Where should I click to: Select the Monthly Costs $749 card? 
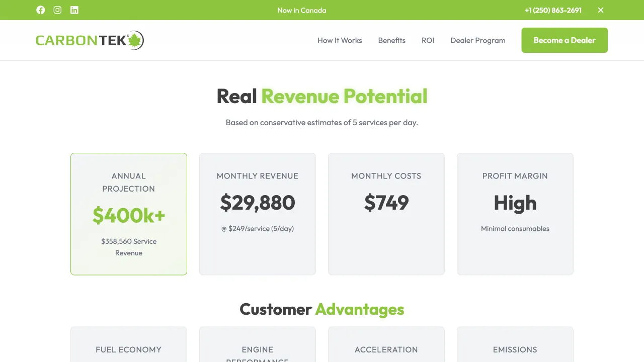[x=386, y=214]
